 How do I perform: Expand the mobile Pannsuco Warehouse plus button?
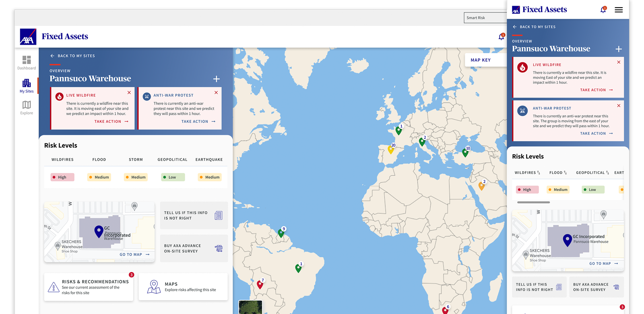[619, 49]
